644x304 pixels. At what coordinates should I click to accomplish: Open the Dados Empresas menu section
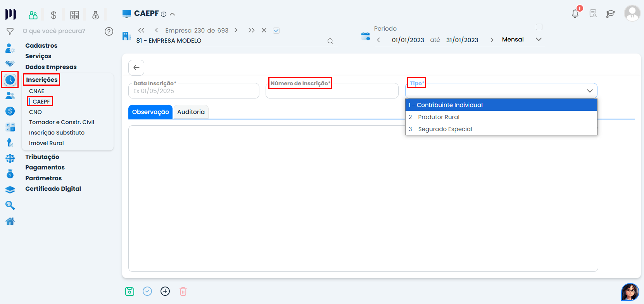coord(51,67)
